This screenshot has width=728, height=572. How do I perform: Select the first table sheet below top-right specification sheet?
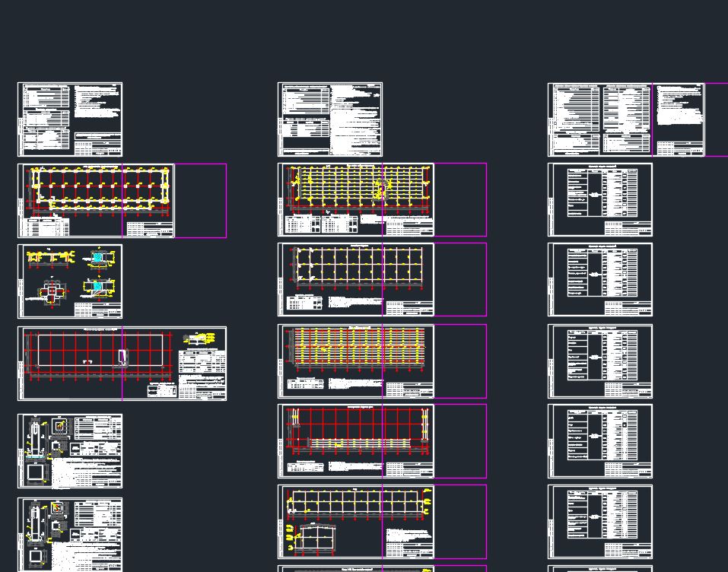(600, 199)
